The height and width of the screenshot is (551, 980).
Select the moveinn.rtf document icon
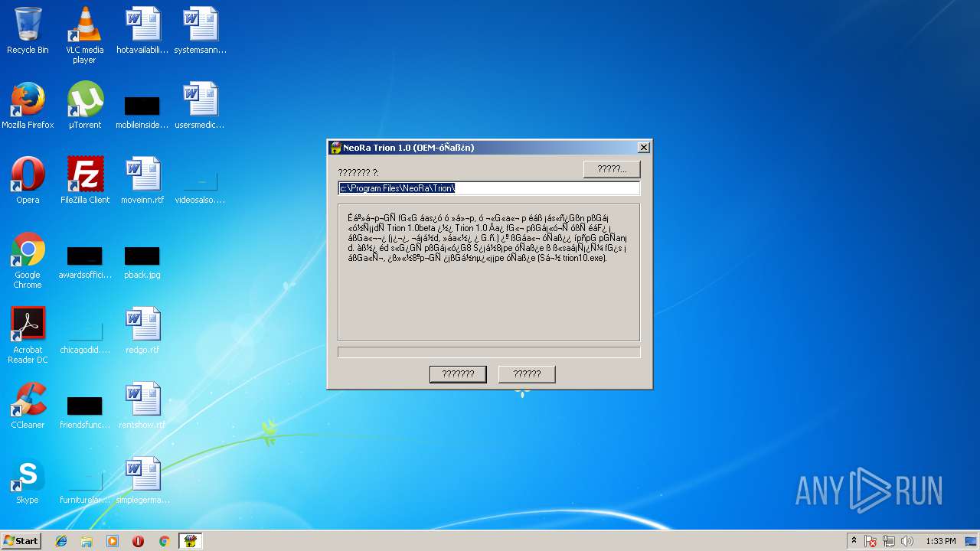tap(142, 181)
